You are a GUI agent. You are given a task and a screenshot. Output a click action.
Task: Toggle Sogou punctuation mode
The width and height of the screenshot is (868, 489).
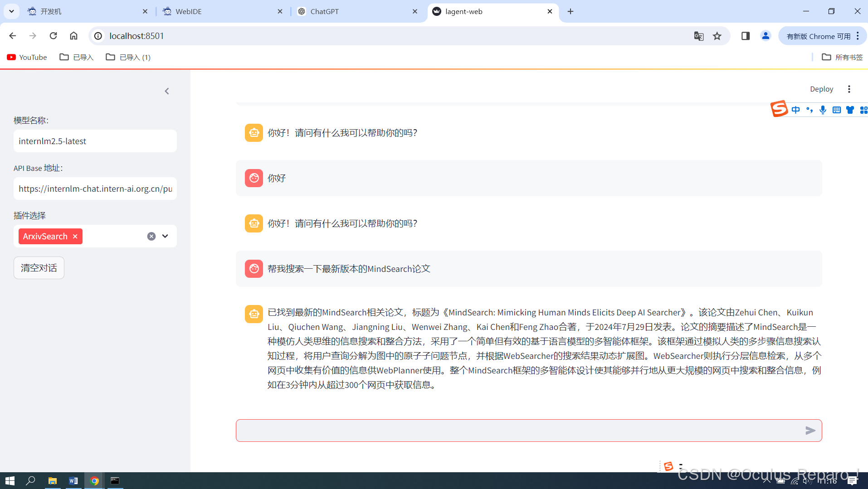pyautogui.click(x=810, y=110)
